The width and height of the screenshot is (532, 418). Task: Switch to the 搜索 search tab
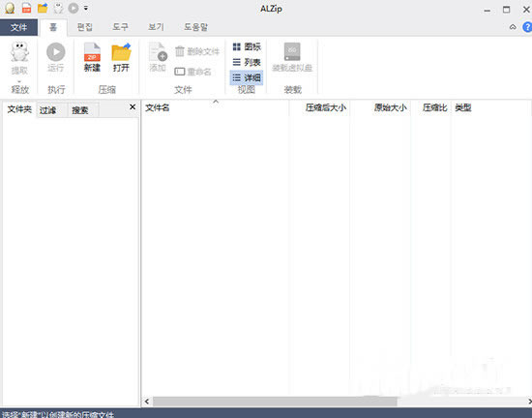(80, 110)
